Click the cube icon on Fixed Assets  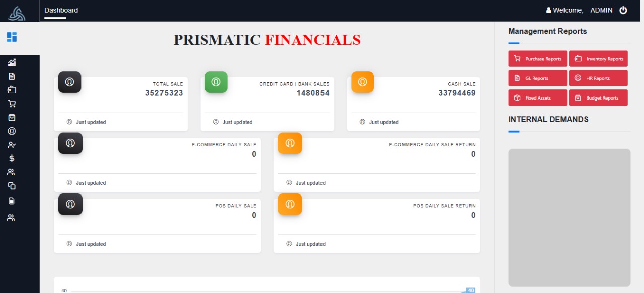click(x=517, y=98)
